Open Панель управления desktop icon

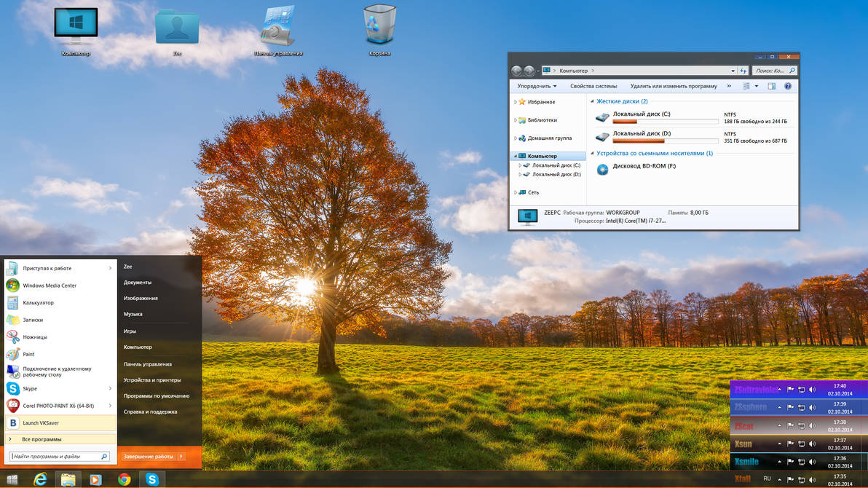point(278,31)
